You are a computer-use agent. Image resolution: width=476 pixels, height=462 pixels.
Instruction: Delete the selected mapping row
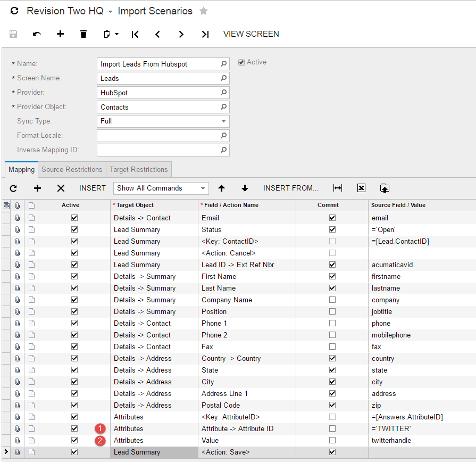point(60,188)
